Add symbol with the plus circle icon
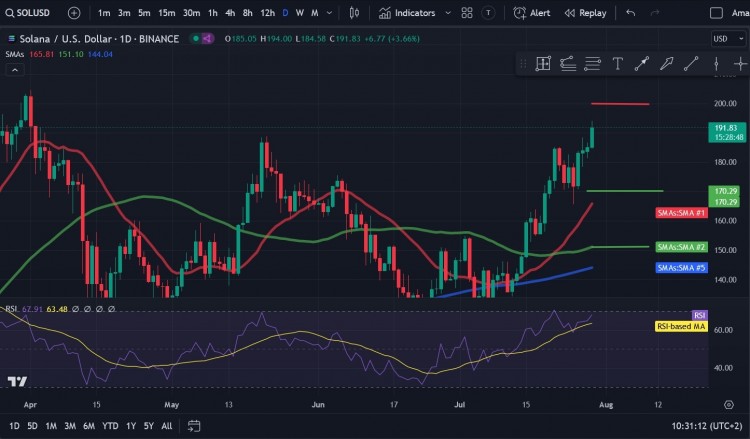 point(74,13)
